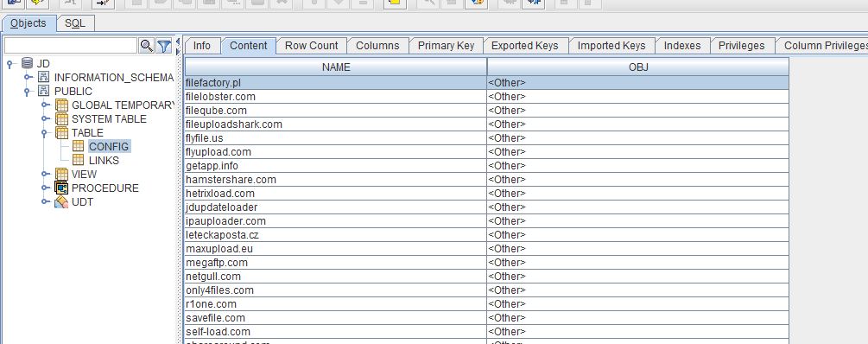Open the Row Count tab

(312, 46)
